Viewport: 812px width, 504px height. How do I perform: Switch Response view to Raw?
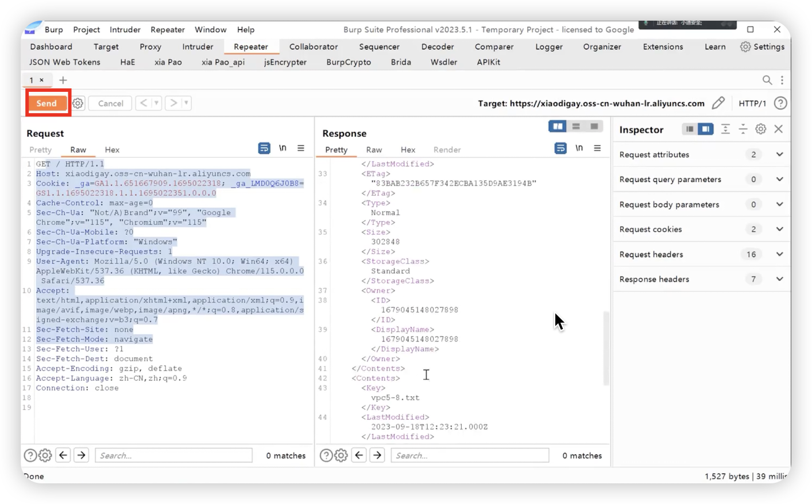click(374, 150)
